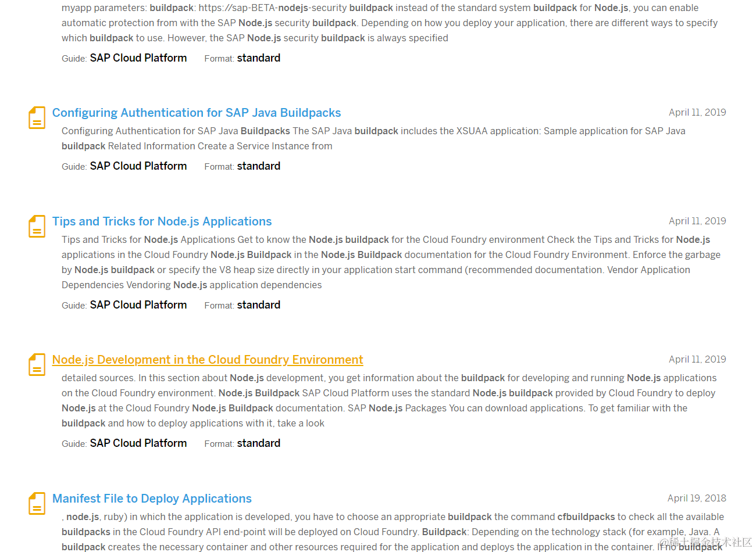756x552 pixels.
Task: Click the snippet starting 'Tips and Tricks for Node.js Applications Get'
Action: tap(391, 262)
